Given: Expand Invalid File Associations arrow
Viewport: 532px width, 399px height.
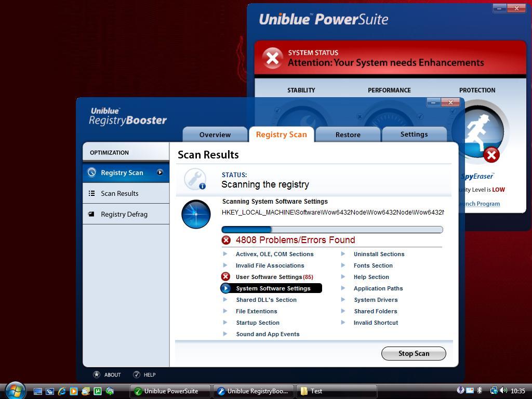Looking at the screenshot, I should [225, 265].
